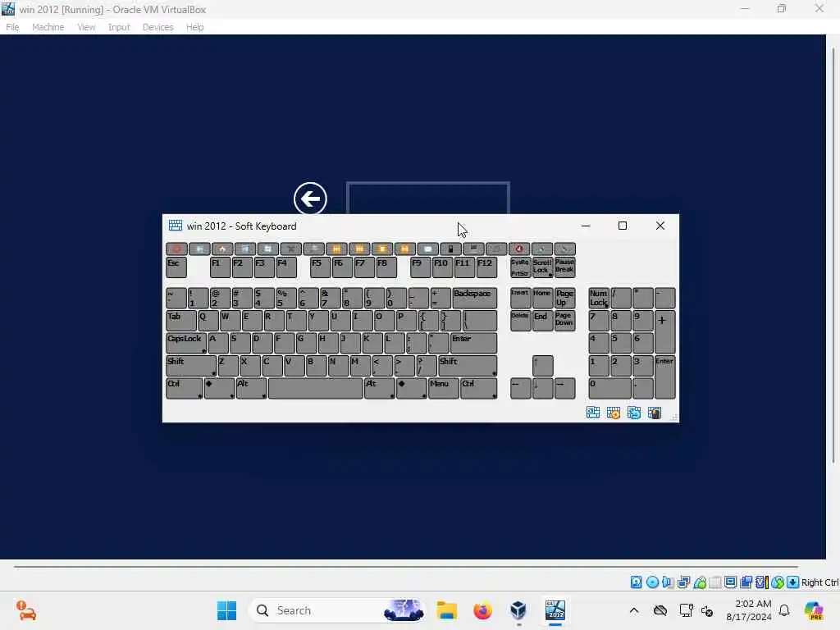840x630 pixels.
Task: Open Firefox from the taskbar
Action: click(x=482, y=610)
